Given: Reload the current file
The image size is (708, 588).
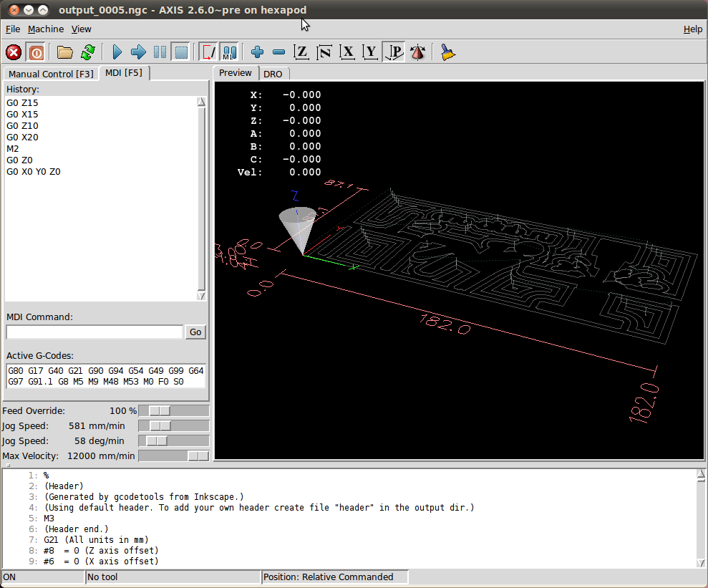Looking at the screenshot, I should [x=87, y=52].
